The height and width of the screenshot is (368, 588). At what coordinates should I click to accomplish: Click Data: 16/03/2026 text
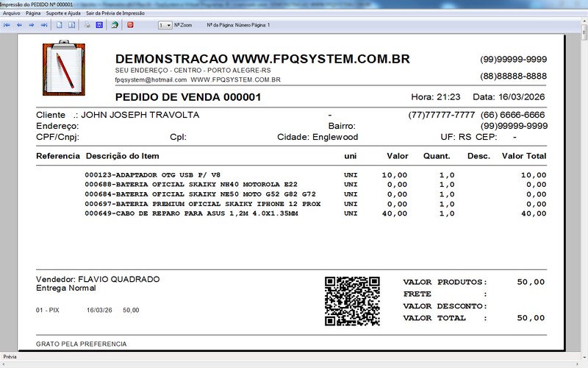click(509, 97)
